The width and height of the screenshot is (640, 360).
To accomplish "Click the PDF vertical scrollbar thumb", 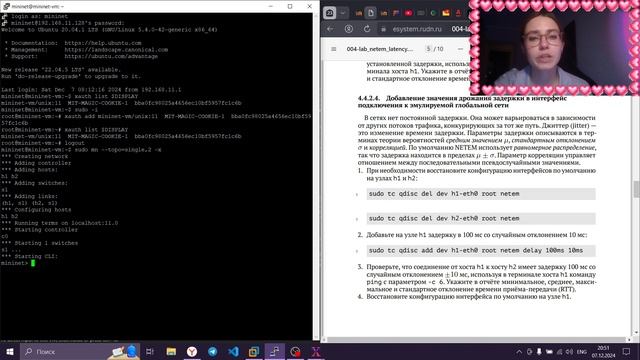I will (636, 189).
